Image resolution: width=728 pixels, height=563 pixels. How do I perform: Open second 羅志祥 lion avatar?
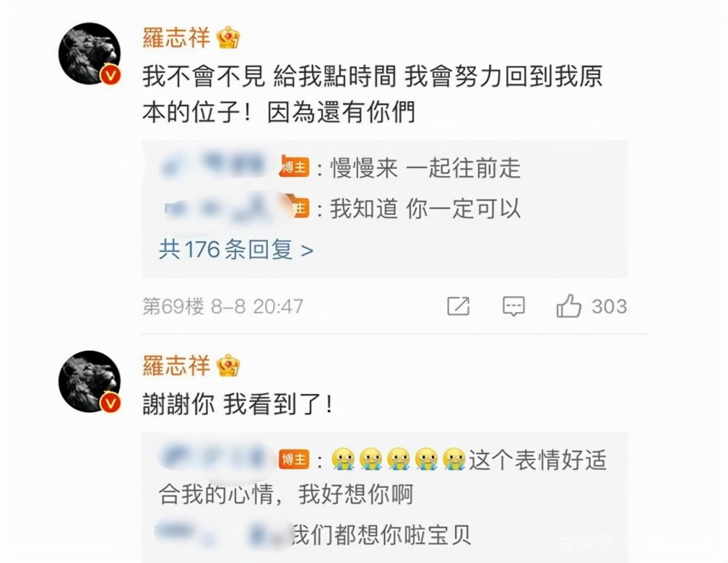[90, 382]
